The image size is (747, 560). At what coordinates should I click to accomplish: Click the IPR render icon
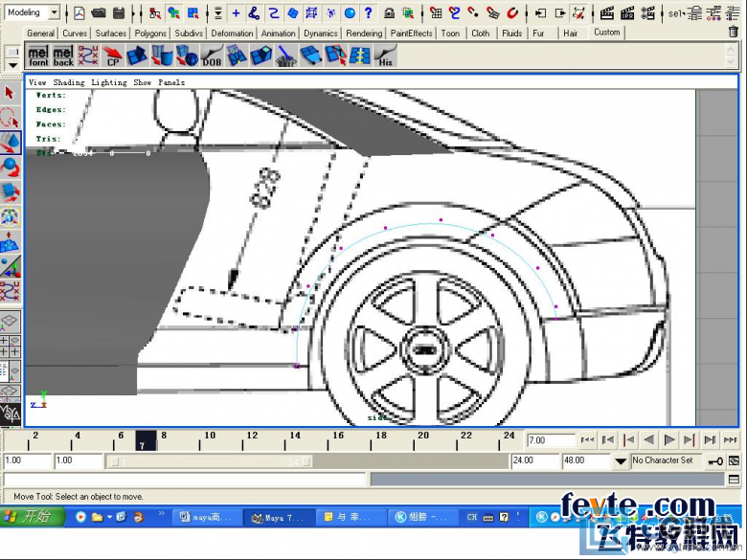[x=627, y=13]
